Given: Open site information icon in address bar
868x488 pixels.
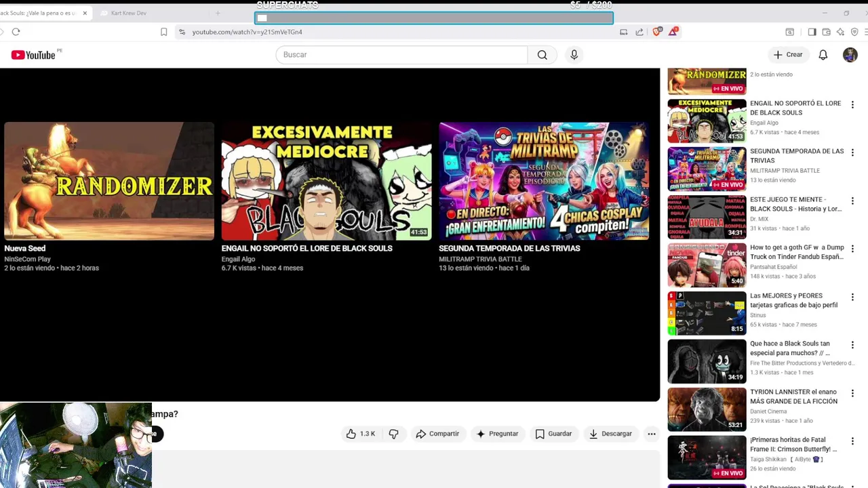Looking at the screenshot, I should (x=182, y=32).
